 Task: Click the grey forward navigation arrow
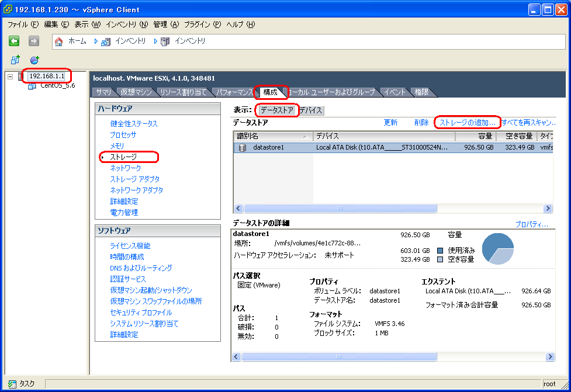[x=33, y=41]
